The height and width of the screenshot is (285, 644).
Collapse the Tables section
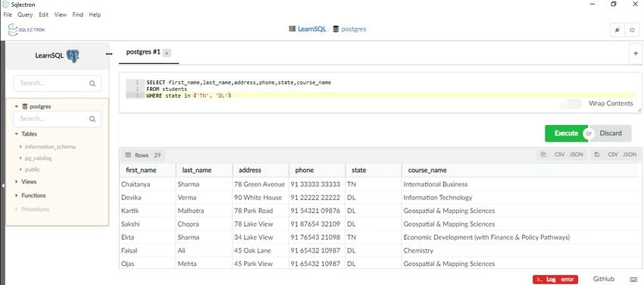(17, 134)
